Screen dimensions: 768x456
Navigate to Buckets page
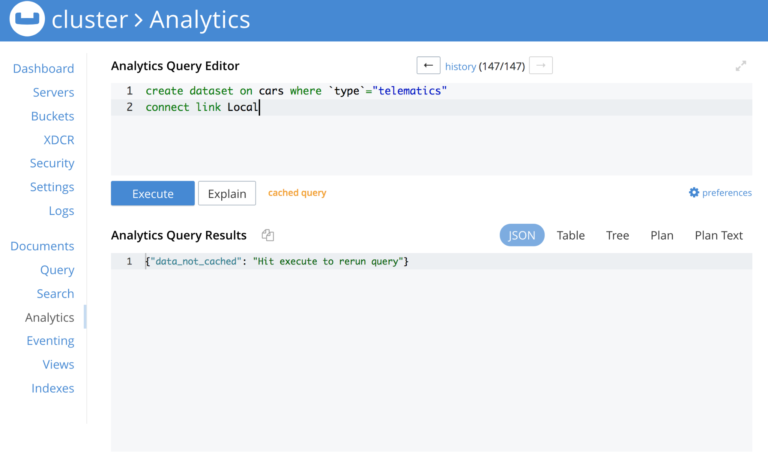[x=52, y=116]
